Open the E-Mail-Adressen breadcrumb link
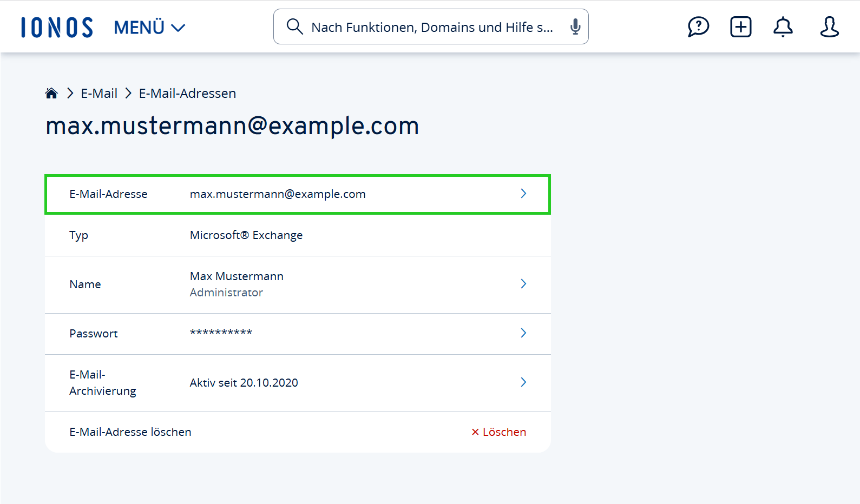 click(187, 93)
